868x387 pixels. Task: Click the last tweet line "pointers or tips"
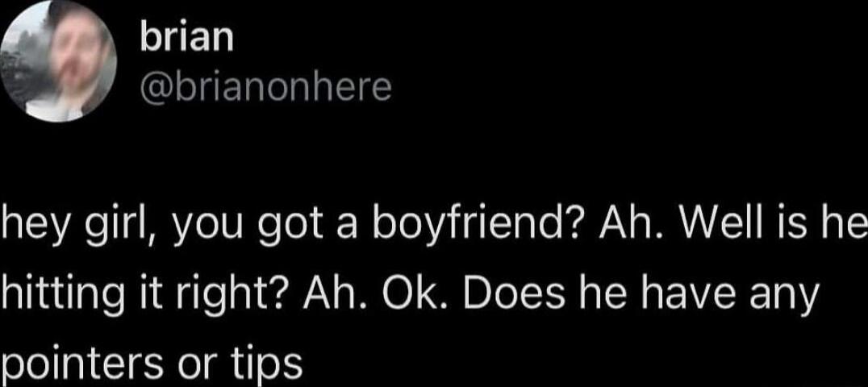tap(151, 365)
